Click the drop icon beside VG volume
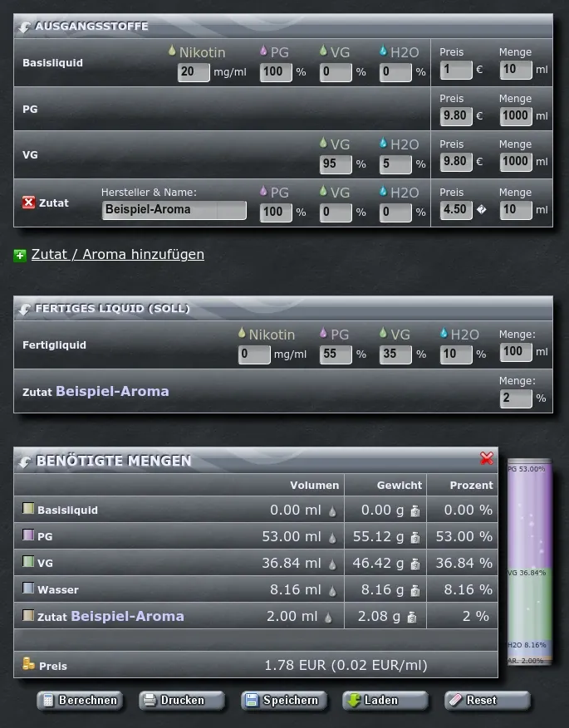Screen dimensions: 569x728 click(x=332, y=564)
